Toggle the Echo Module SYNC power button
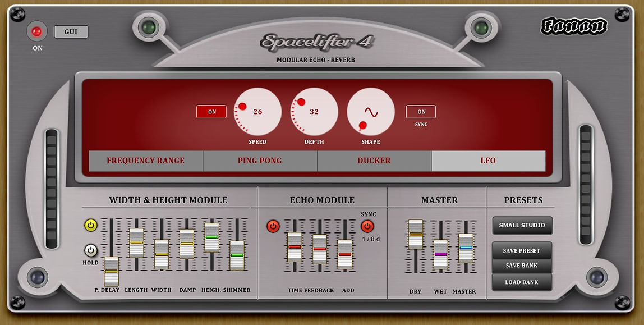 pyautogui.click(x=367, y=226)
